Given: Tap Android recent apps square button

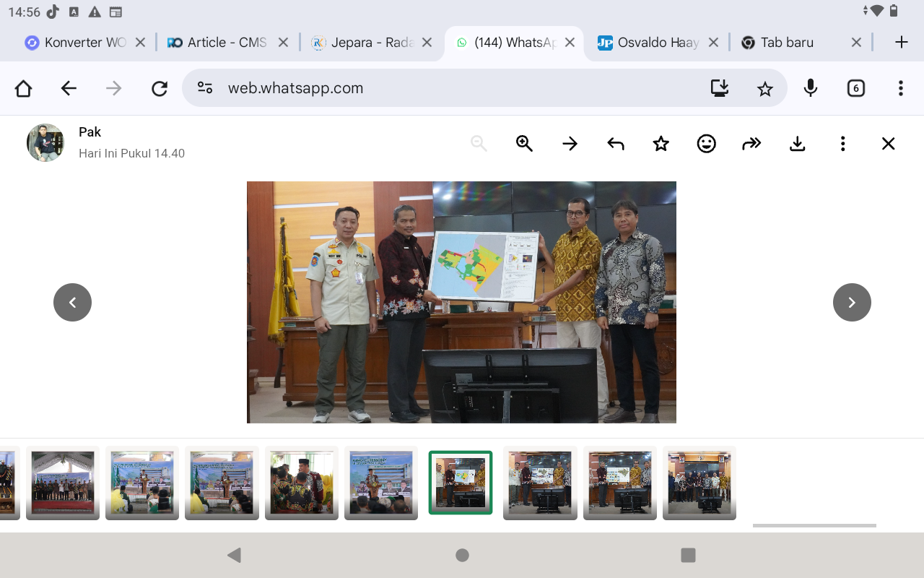Looking at the screenshot, I should (x=688, y=555).
